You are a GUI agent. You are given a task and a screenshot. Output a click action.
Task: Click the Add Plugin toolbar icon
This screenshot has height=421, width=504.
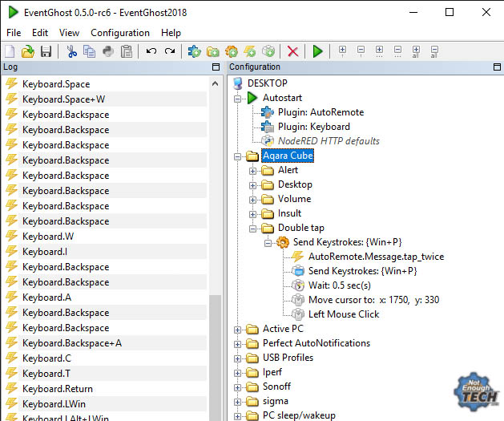click(x=194, y=51)
